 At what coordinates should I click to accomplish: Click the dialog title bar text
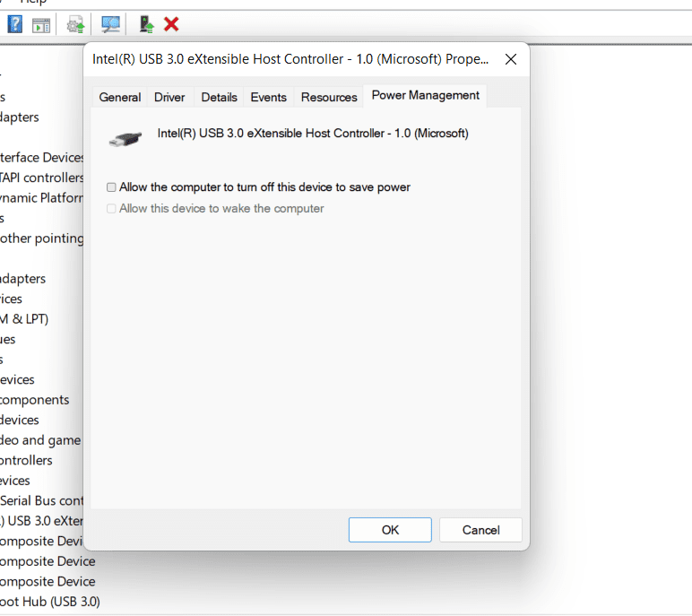[290, 59]
